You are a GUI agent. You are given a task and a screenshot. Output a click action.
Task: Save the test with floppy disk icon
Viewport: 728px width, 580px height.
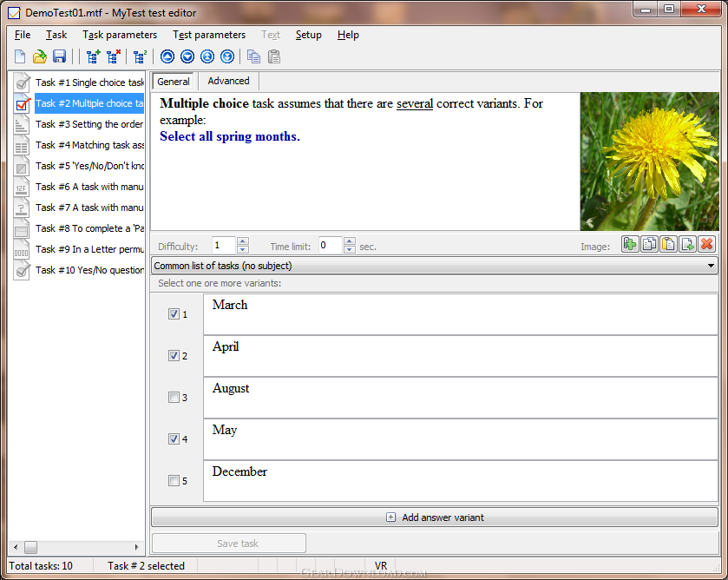(59, 56)
